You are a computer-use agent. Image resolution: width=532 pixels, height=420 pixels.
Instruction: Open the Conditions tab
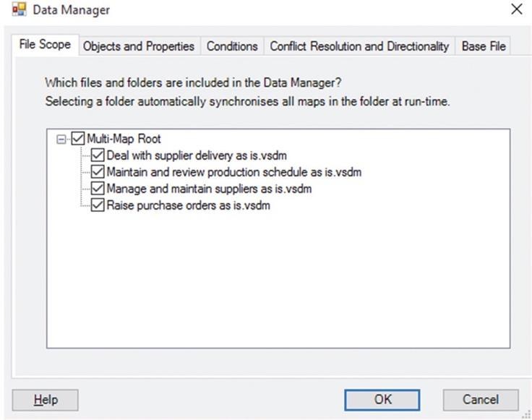(x=232, y=46)
